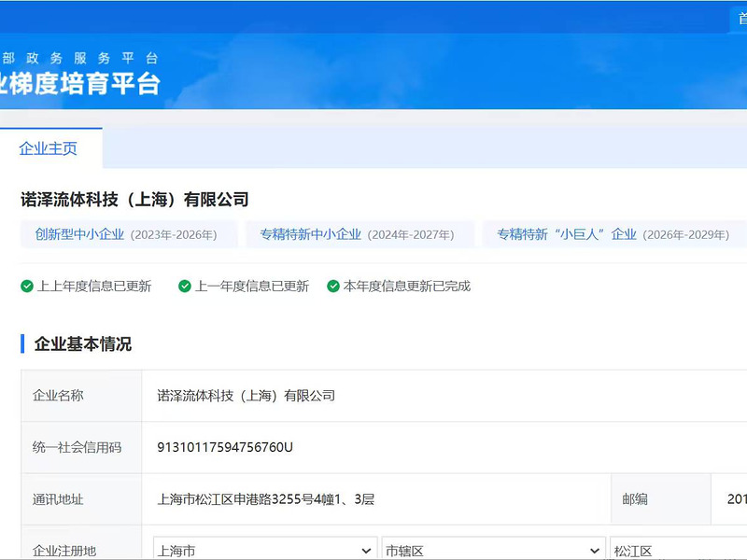Image resolution: width=747 pixels, height=560 pixels.
Task: Click the company title heading above the tags
Action: (x=134, y=200)
